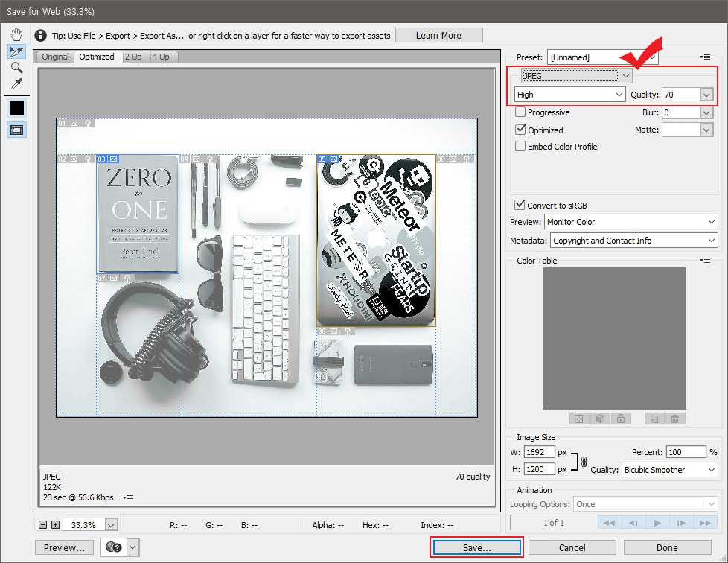Toggle slices visibility icon
The image size is (728, 563).
[x=16, y=130]
